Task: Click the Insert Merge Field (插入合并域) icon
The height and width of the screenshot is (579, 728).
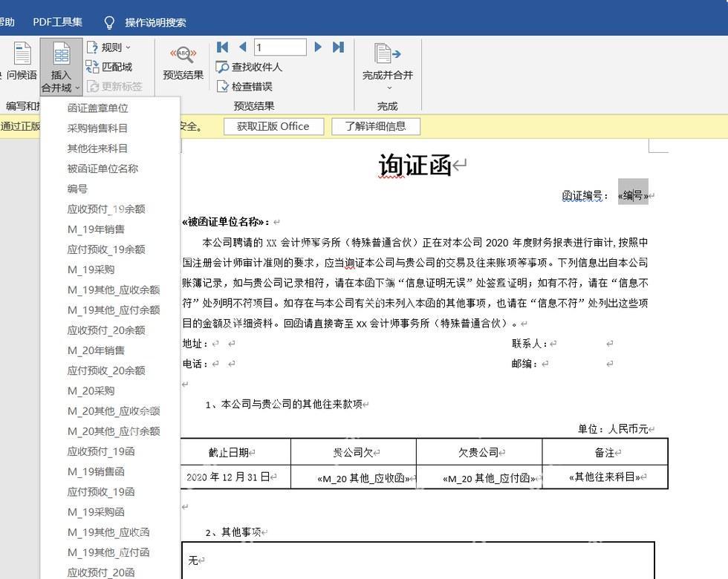Action: point(61,55)
